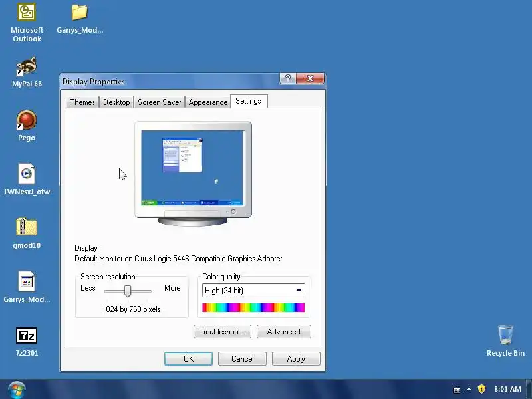The height and width of the screenshot is (399, 532).
Task: Click the monitor preview image
Action: [x=193, y=174]
